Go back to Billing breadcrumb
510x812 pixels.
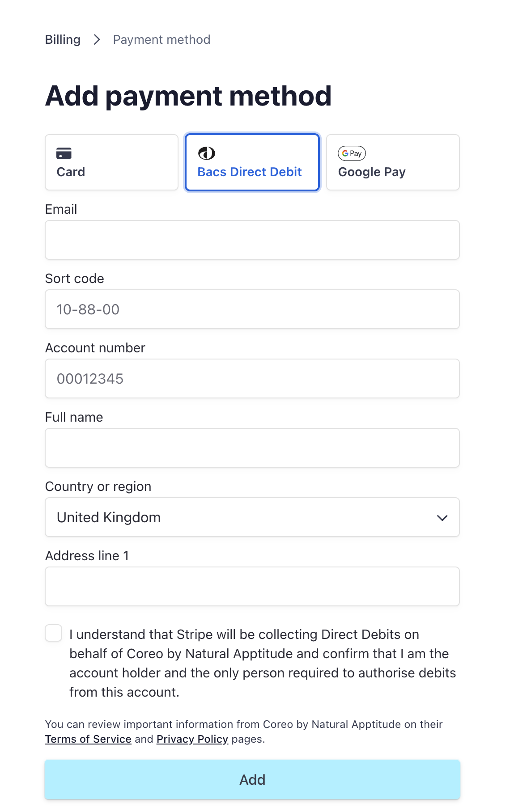[63, 40]
